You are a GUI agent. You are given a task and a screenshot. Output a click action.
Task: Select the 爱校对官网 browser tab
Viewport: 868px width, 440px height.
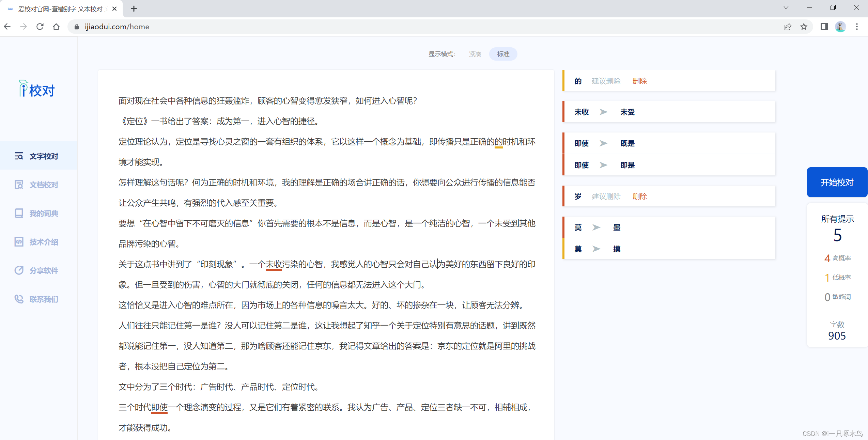60,9
